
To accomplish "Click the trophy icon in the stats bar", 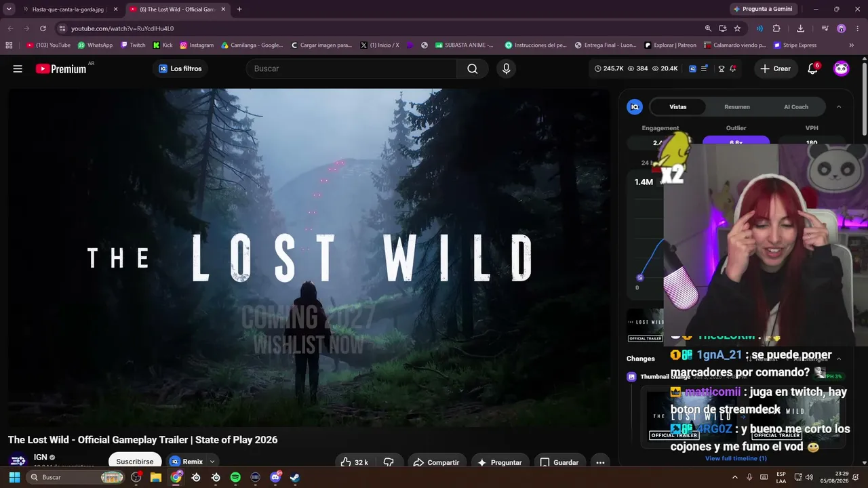I will [x=722, y=68].
